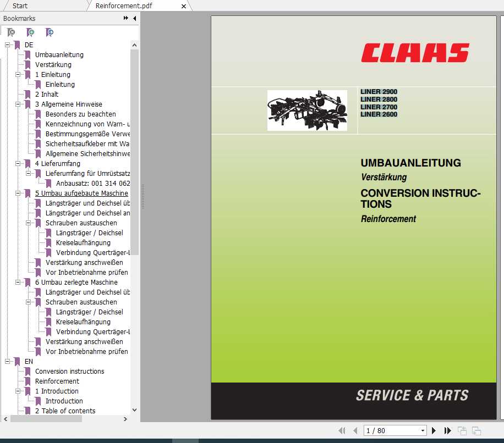Image resolution: width=504 pixels, height=443 pixels.
Task: Open the Umbauanleitung bookmark
Action: [59, 55]
